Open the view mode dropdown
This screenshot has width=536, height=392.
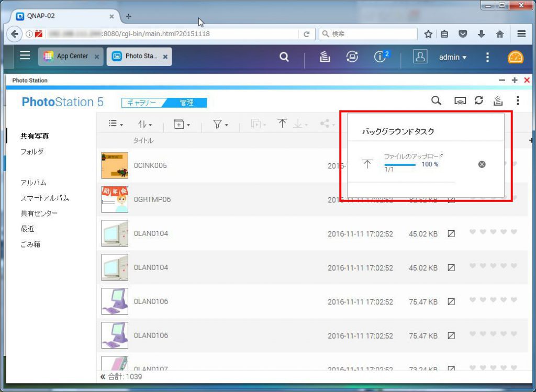coord(116,124)
